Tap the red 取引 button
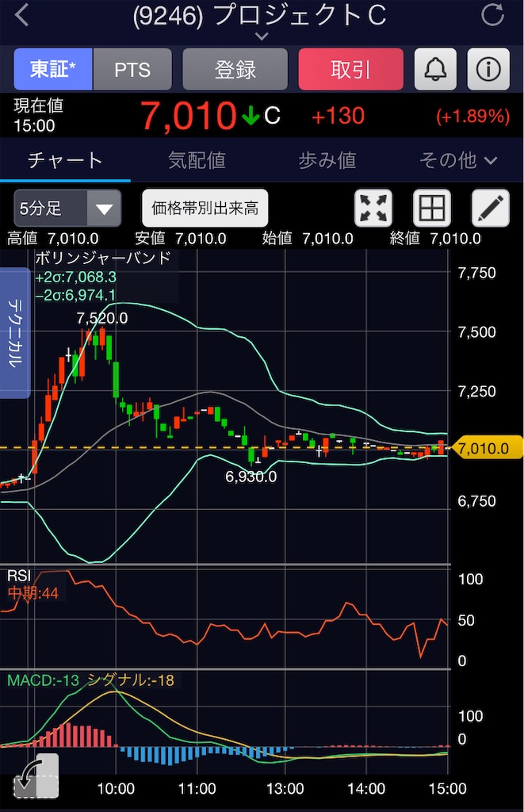 point(350,70)
